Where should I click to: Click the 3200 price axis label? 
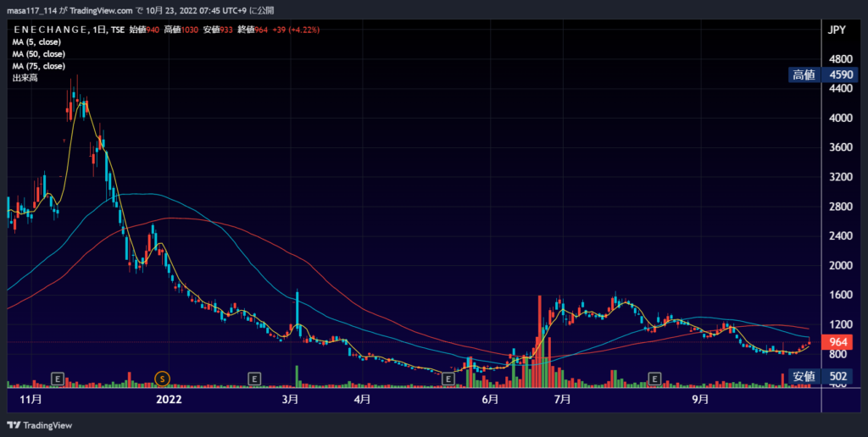pos(841,177)
